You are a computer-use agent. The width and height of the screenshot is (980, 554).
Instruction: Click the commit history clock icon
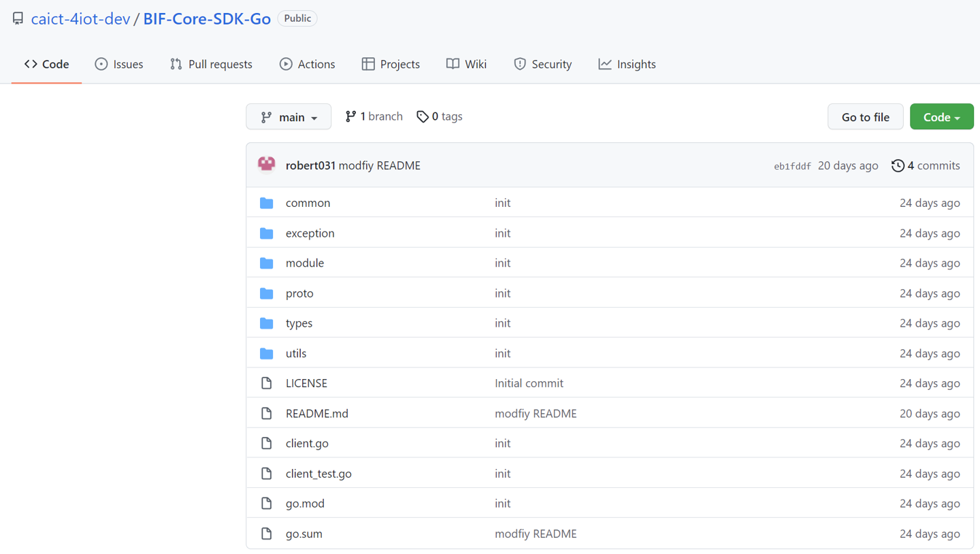(898, 165)
